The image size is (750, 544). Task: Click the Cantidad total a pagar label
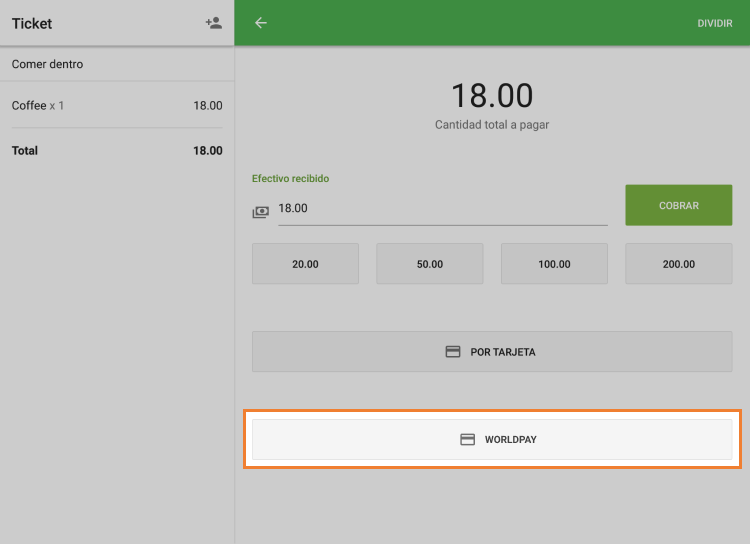point(492,125)
